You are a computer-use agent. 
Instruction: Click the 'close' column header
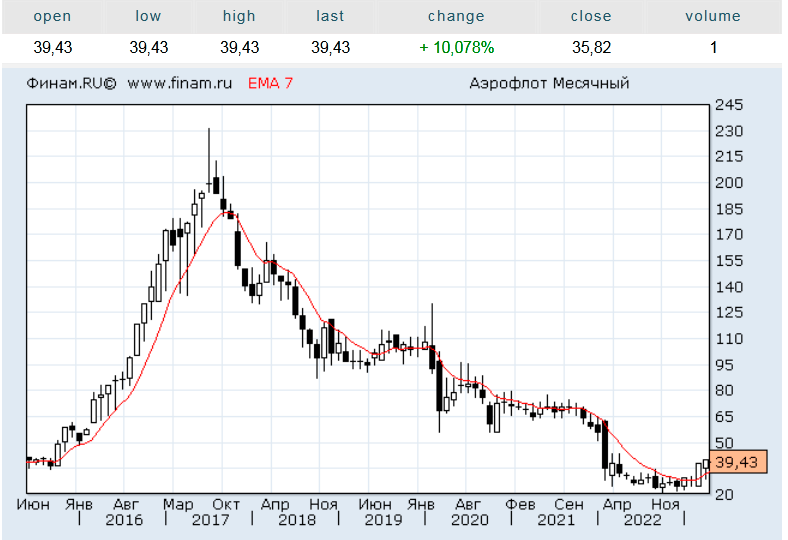[x=591, y=16]
